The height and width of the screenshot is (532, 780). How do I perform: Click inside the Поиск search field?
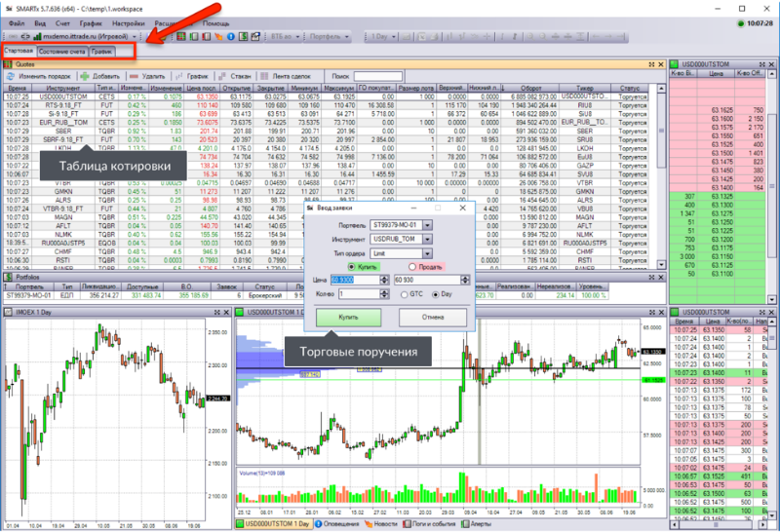[x=378, y=76]
